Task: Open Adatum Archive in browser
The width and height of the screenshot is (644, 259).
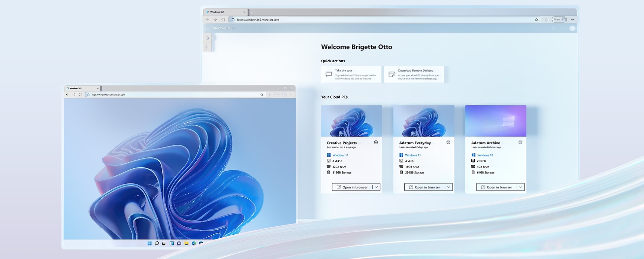Action: (x=496, y=187)
